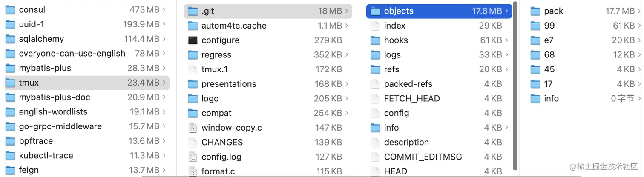The image size is (644, 177).
Task: Select the pack folder icon
Action: pyautogui.click(x=535, y=11)
